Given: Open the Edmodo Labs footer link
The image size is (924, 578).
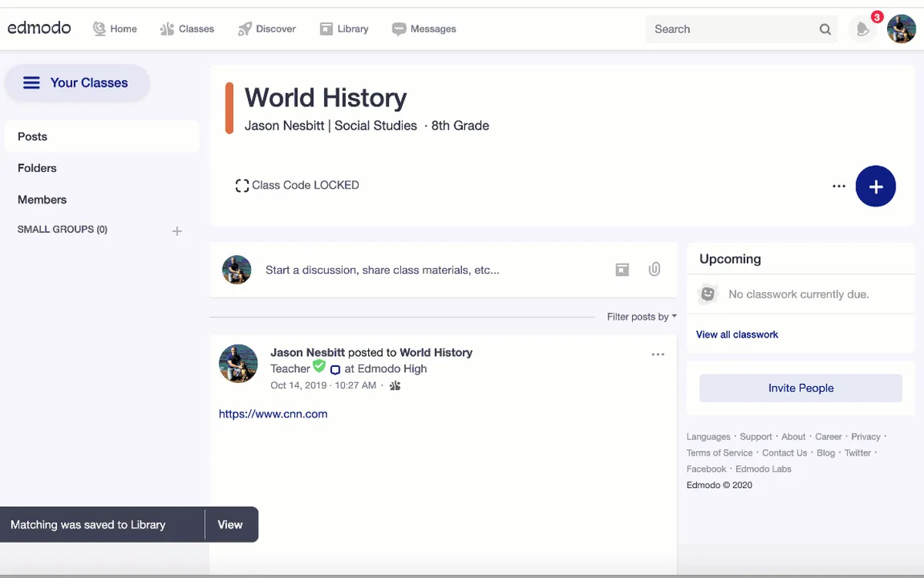Looking at the screenshot, I should click(x=763, y=469).
